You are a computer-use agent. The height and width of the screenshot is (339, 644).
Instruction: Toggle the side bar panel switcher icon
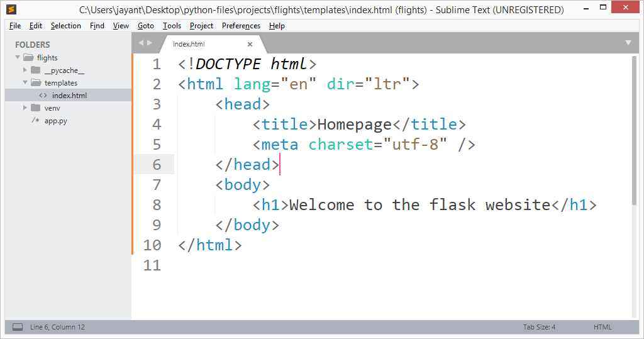18,327
